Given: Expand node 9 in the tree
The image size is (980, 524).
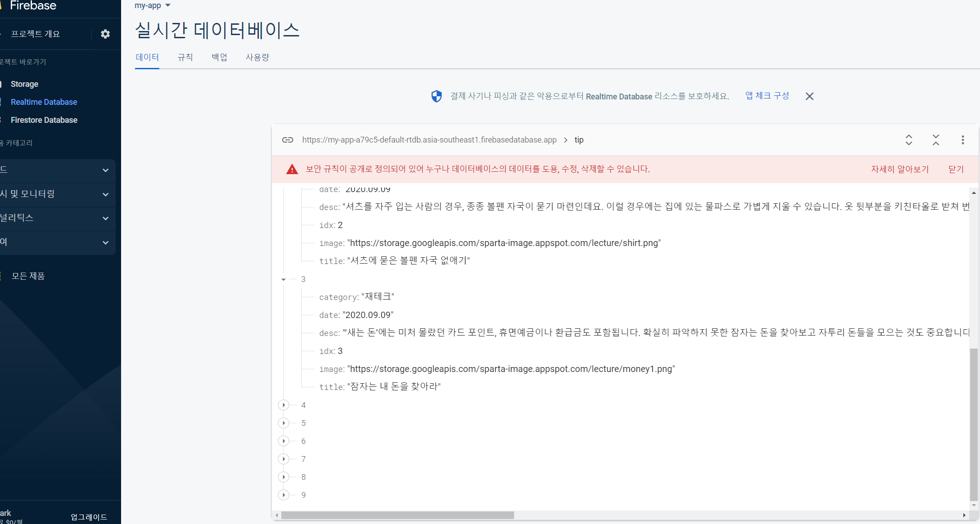Looking at the screenshot, I should [284, 495].
